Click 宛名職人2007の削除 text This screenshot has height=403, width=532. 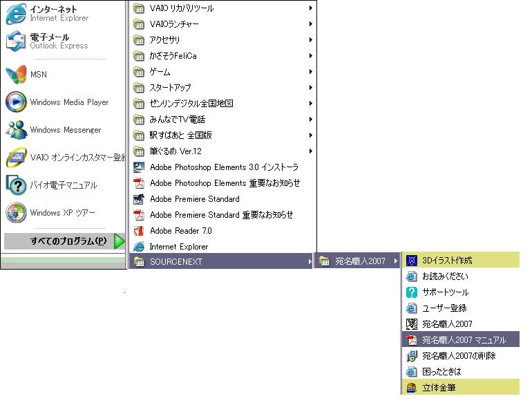click(x=459, y=356)
